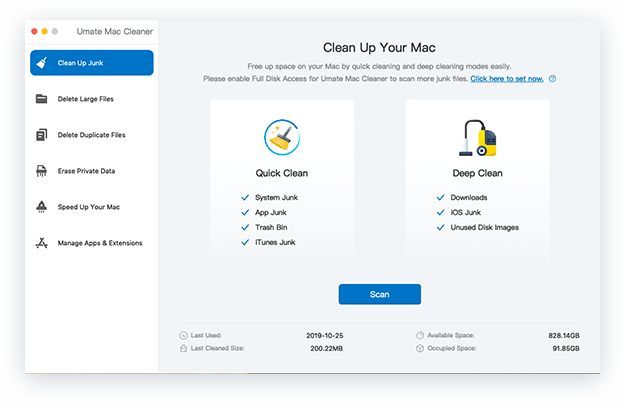Image resolution: width=625 pixels, height=405 pixels.
Task: Open the help question mark icon
Action: (x=552, y=78)
